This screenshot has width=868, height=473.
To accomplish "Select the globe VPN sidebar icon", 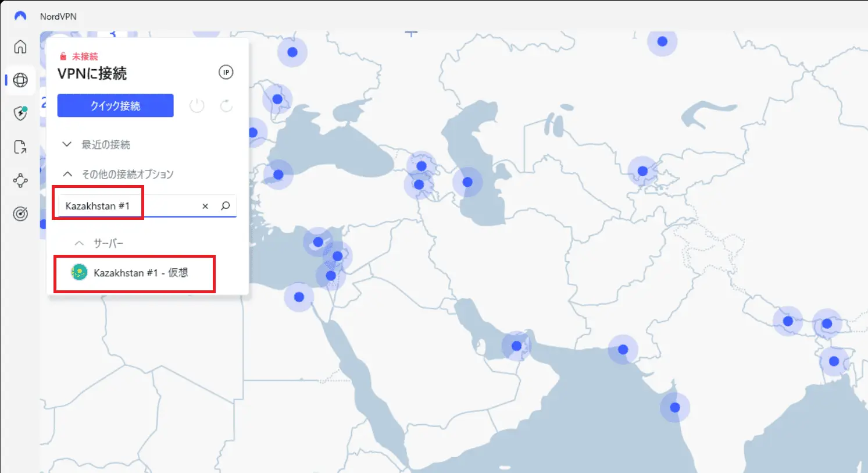I will [20, 80].
